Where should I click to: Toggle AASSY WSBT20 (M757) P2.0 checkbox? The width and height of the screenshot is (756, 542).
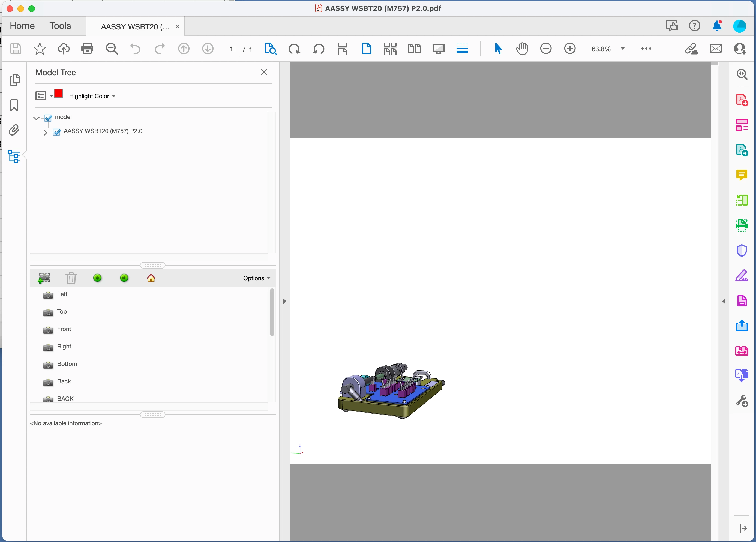click(57, 132)
